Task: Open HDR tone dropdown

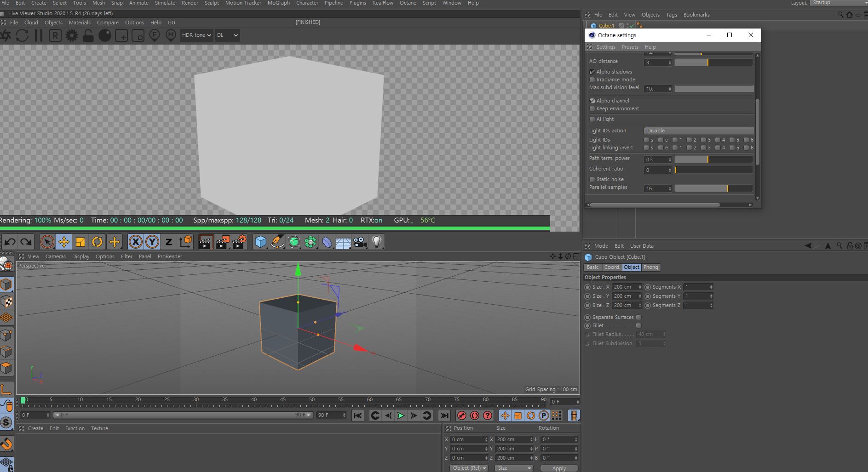Action: [196, 35]
